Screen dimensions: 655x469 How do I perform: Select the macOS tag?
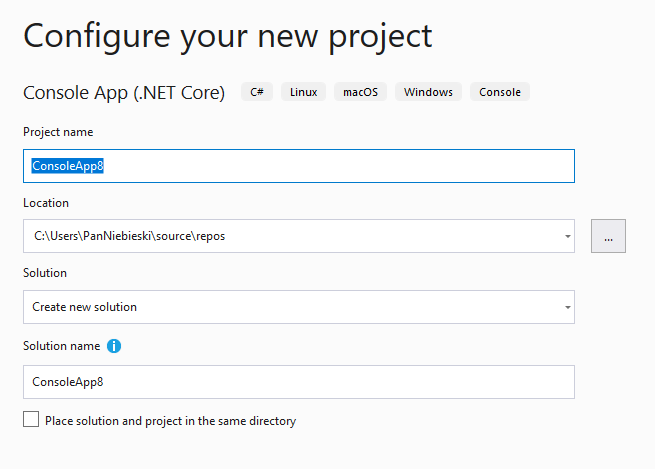[x=360, y=92]
